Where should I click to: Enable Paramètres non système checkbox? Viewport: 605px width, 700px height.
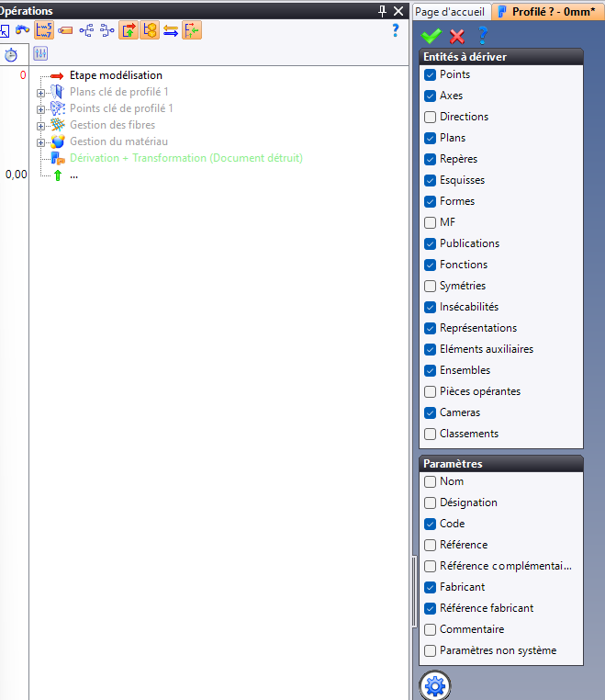click(430, 650)
